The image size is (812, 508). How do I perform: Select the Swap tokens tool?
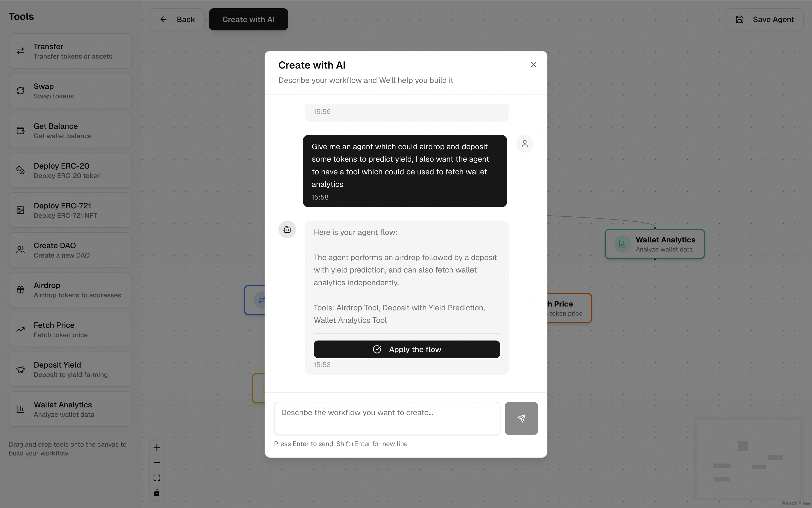[70, 91]
